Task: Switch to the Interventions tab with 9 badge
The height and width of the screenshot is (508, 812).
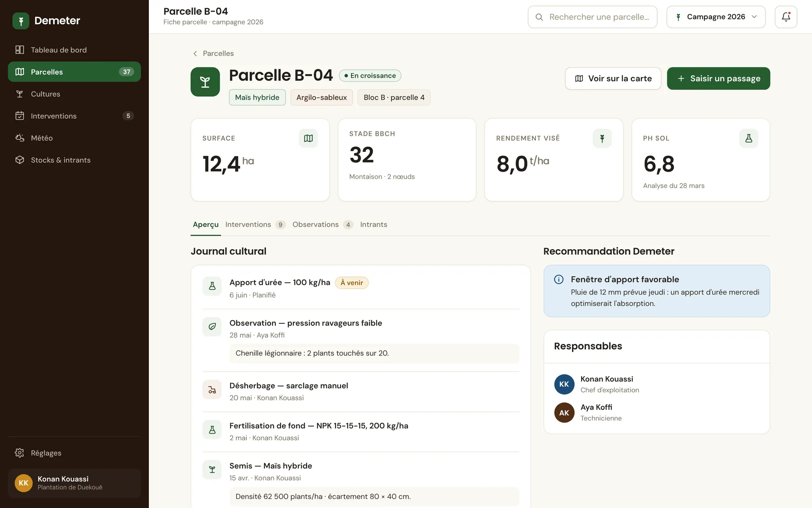Action: (x=255, y=224)
